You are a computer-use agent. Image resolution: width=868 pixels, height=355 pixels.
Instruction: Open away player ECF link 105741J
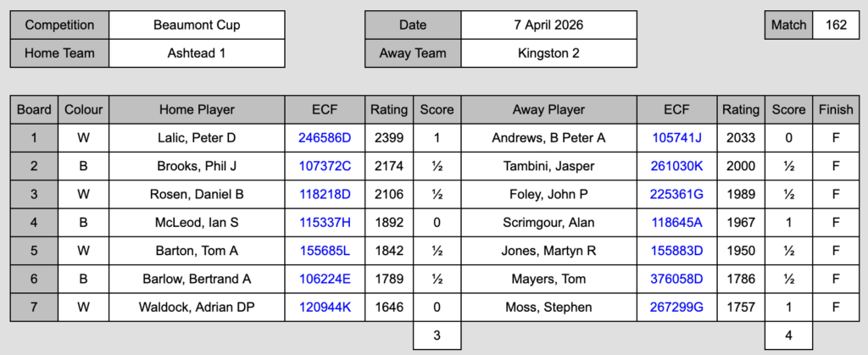pos(676,138)
